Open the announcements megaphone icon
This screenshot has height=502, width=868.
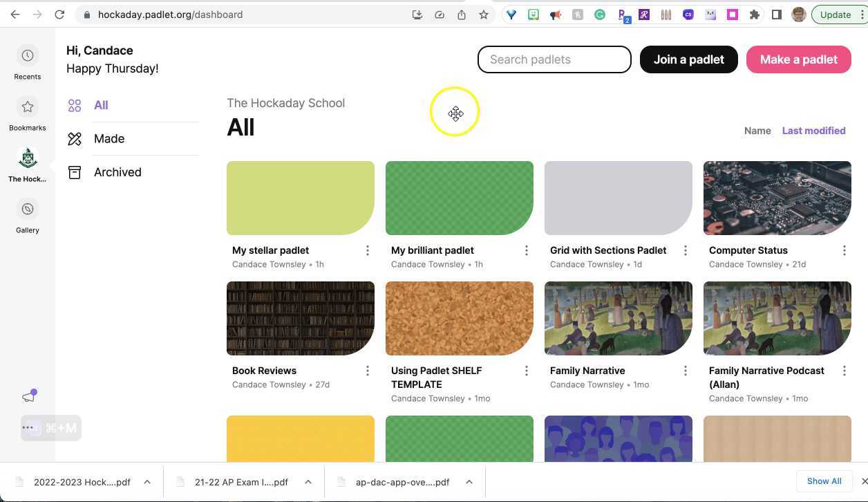coord(28,395)
